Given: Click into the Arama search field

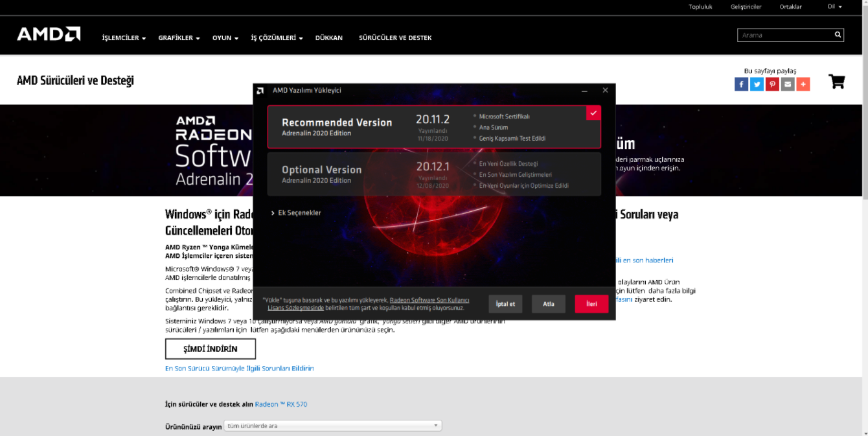Looking at the screenshot, I should click(x=785, y=35).
